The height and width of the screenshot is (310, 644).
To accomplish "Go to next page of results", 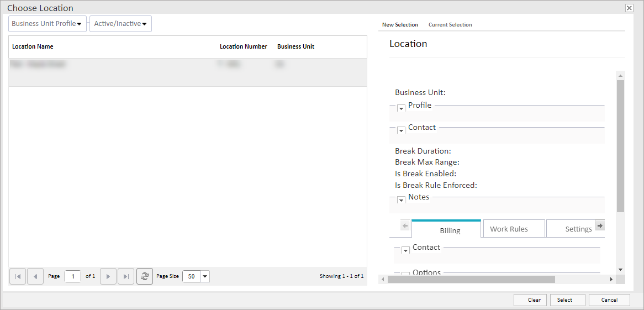I will [108, 276].
